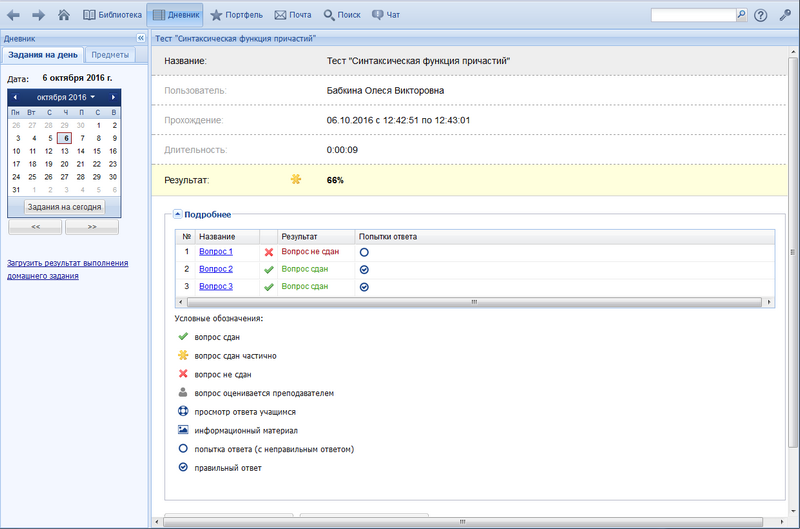Select the Задания на день tab
This screenshot has width=800, height=529.
[x=43, y=55]
